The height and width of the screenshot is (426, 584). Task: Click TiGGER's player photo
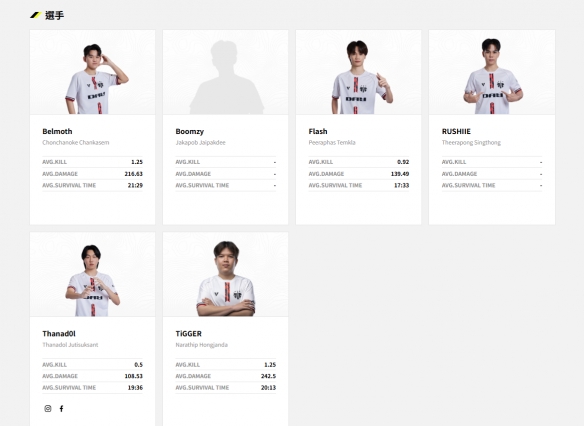[225, 274]
